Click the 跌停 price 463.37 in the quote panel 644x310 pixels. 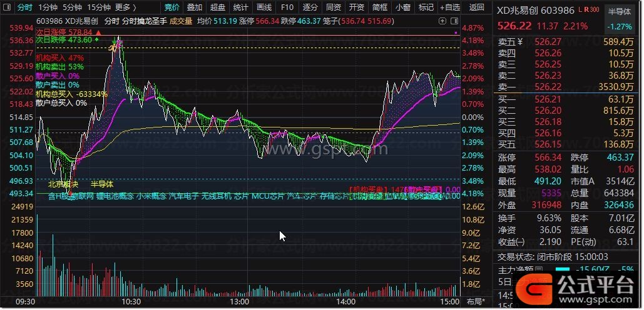point(620,158)
